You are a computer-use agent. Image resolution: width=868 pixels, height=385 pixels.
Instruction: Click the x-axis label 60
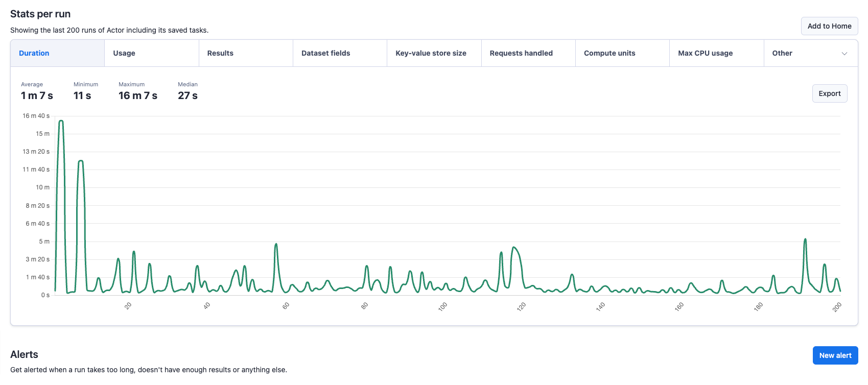click(x=286, y=306)
